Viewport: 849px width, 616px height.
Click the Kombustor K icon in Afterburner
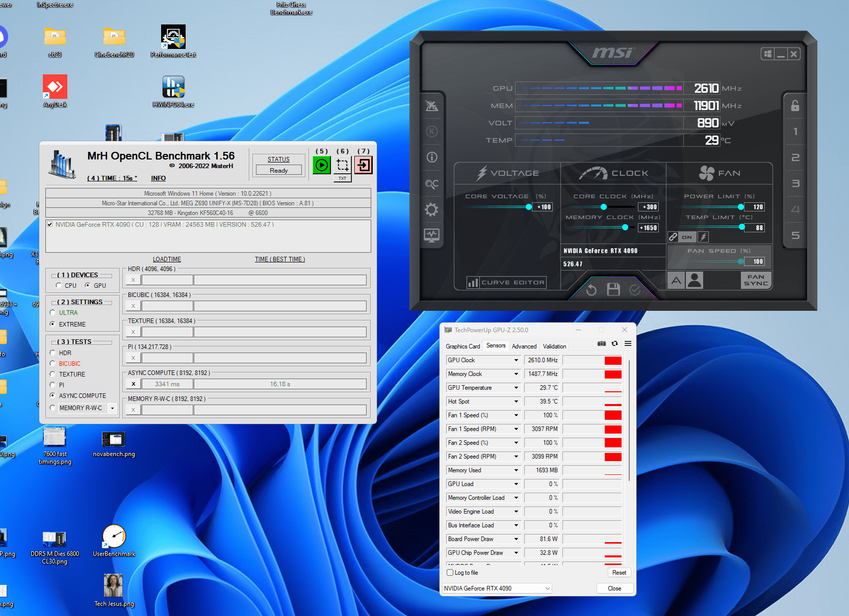(431, 131)
